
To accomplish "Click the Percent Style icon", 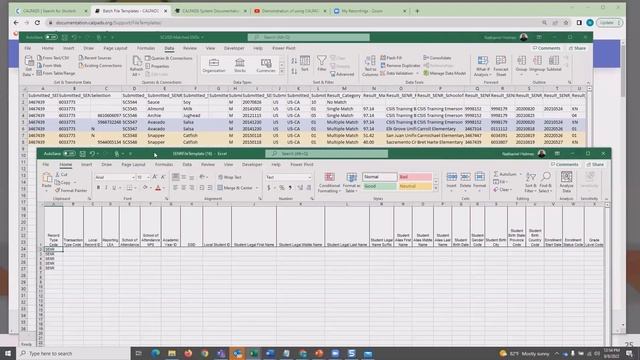I will click(x=282, y=188).
